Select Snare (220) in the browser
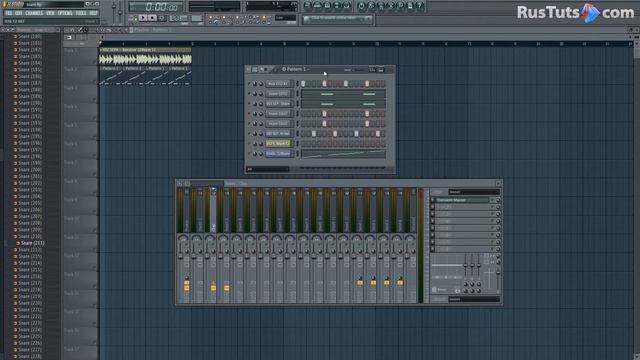The image size is (640, 360). pyautogui.click(x=29, y=303)
